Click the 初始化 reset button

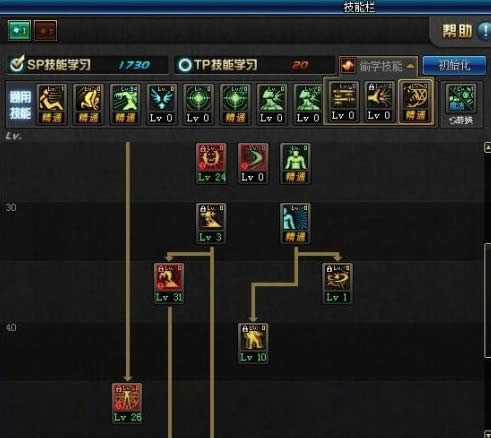pos(454,65)
